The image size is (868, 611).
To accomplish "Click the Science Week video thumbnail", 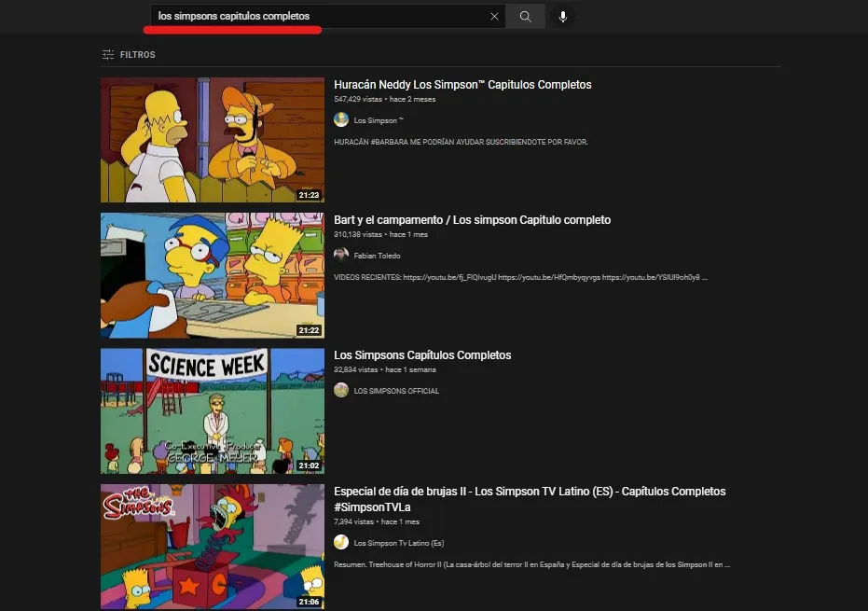I will (212, 410).
